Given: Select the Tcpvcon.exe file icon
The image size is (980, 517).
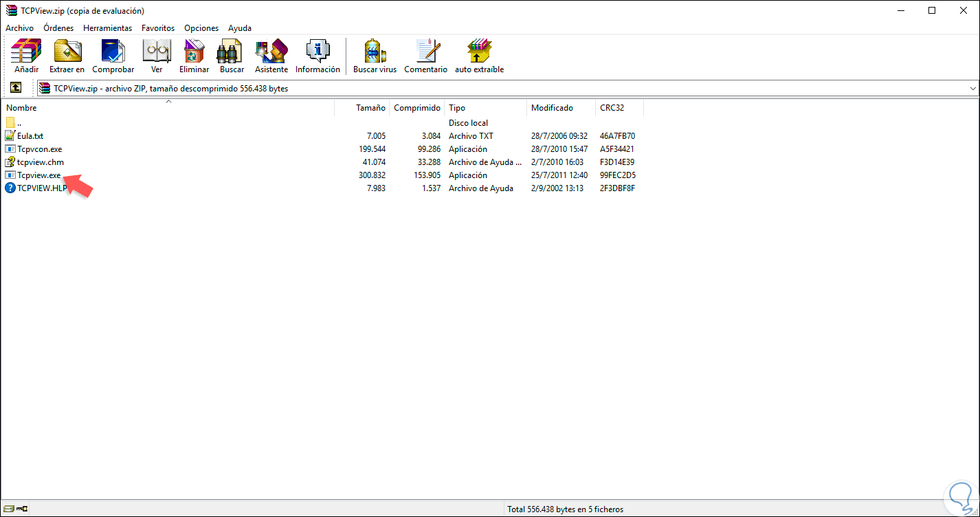Looking at the screenshot, I should [10, 149].
